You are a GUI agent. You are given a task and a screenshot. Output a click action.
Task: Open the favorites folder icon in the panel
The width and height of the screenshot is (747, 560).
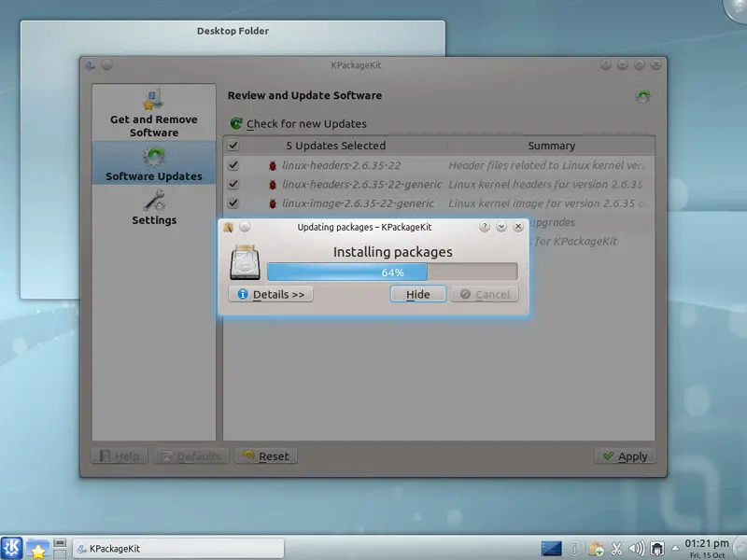click(x=37, y=548)
